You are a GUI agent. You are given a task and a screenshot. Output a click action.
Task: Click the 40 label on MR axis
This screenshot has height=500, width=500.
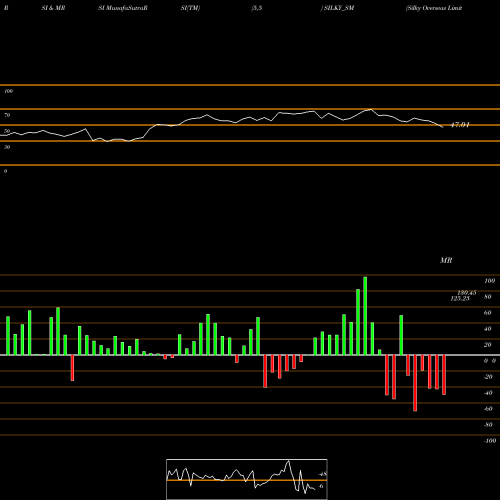click(488, 329)
